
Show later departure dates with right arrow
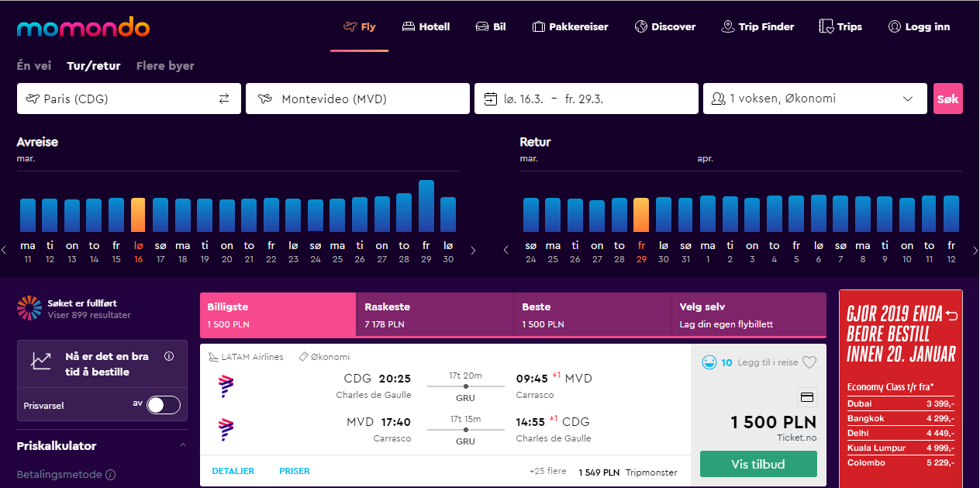pos(473,251)
